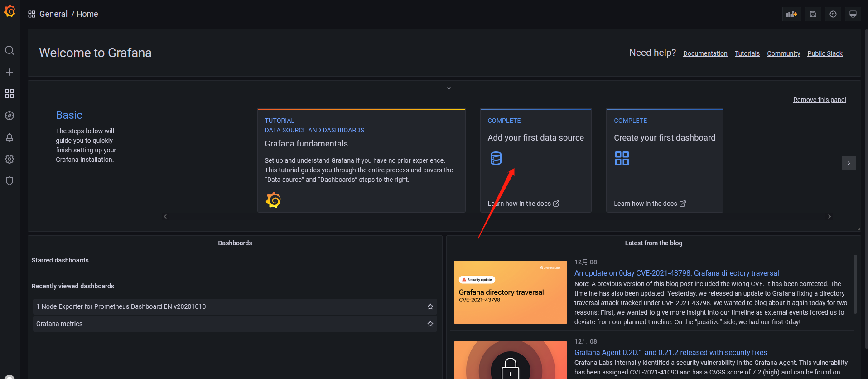This screenshot has width=868, height=379.
Task: Click the Add panel toolbar button
Action: click(x=792, y=14)
